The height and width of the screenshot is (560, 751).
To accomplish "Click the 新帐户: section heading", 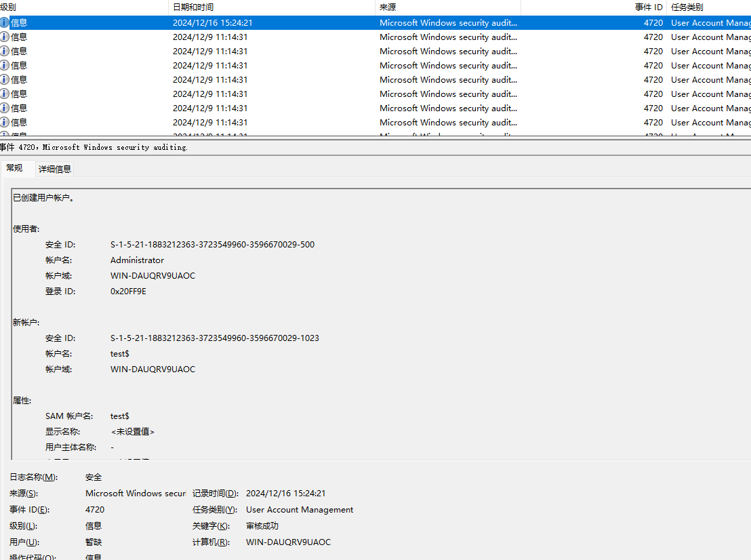I will (x=26, y=323).
